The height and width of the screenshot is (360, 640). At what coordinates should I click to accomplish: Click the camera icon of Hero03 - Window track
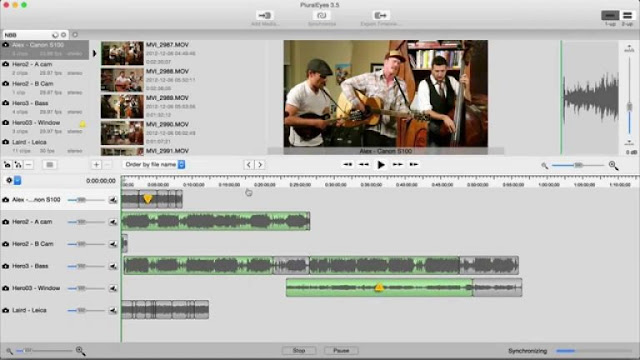tap(6, 288)
